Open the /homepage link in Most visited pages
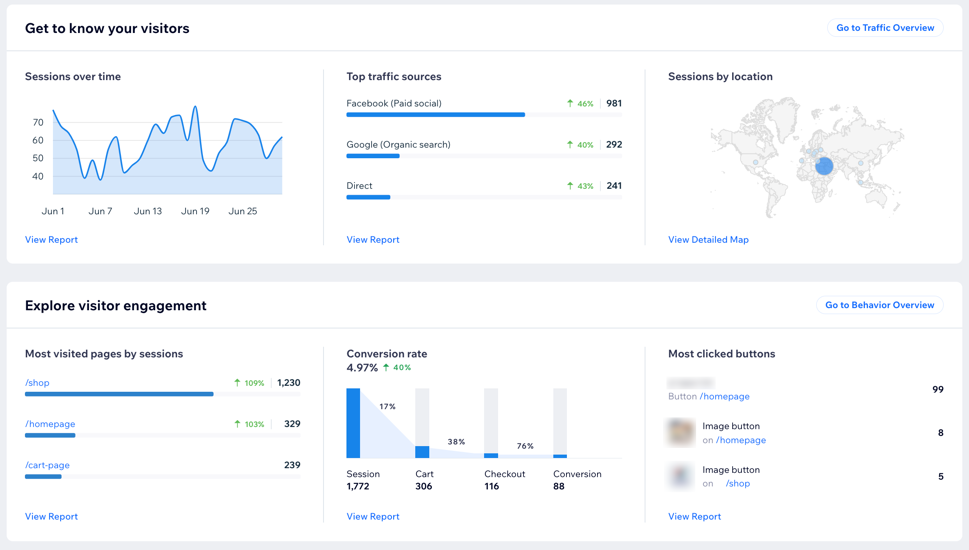Viewport: 969px width, 550px height. pyautogui.click(x=50, y=424)
